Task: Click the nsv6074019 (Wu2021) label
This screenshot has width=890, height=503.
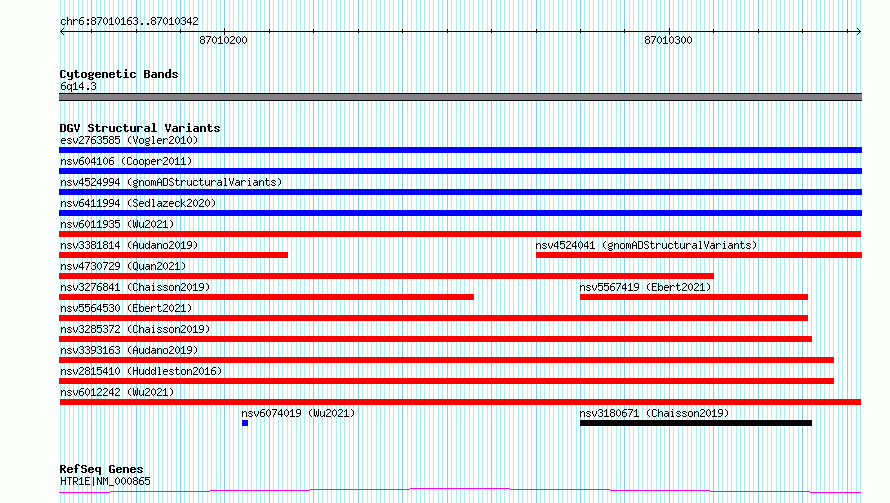Action: pos(298,413)
